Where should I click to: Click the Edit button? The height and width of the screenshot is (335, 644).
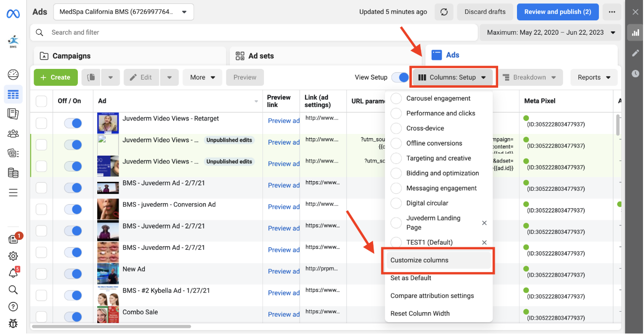(141, 77)
